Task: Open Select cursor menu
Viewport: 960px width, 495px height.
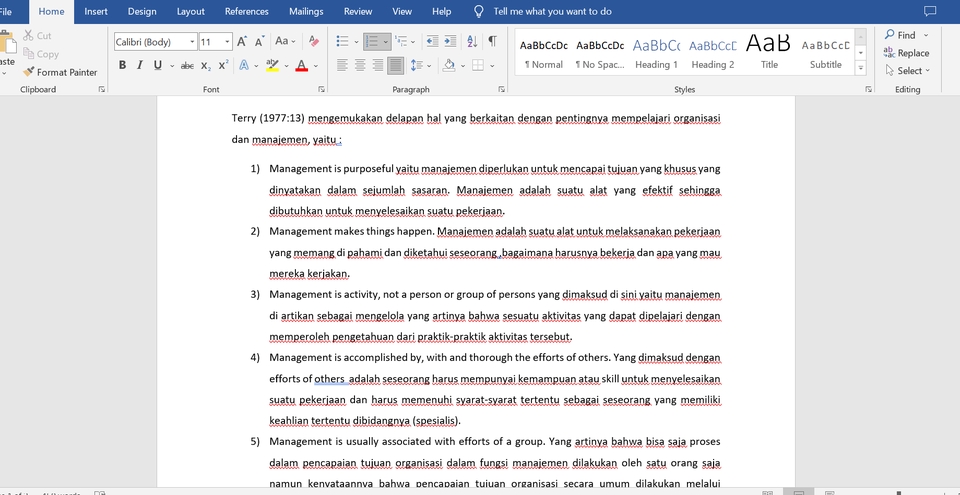Action: pyautogui.click(x=908, y=70)
